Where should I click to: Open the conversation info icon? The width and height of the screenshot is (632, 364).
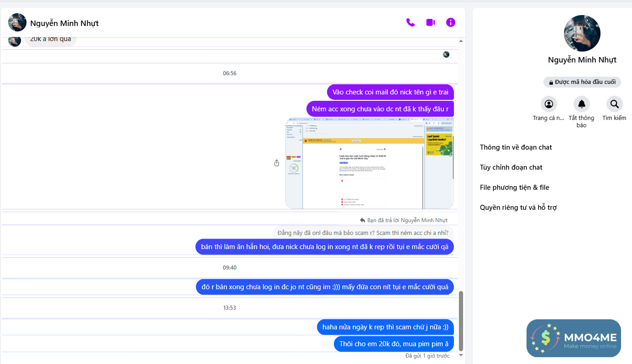point(451,22)
